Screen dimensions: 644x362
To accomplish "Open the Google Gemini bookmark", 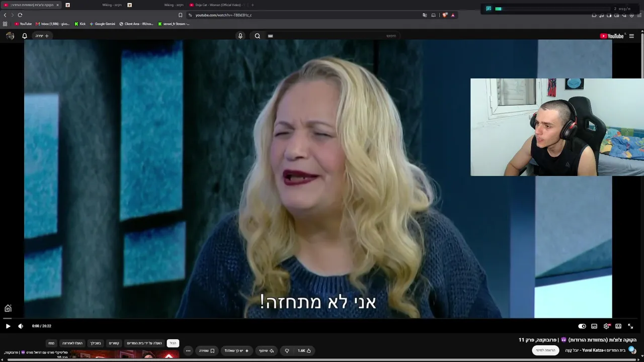I will click(102, 24).
